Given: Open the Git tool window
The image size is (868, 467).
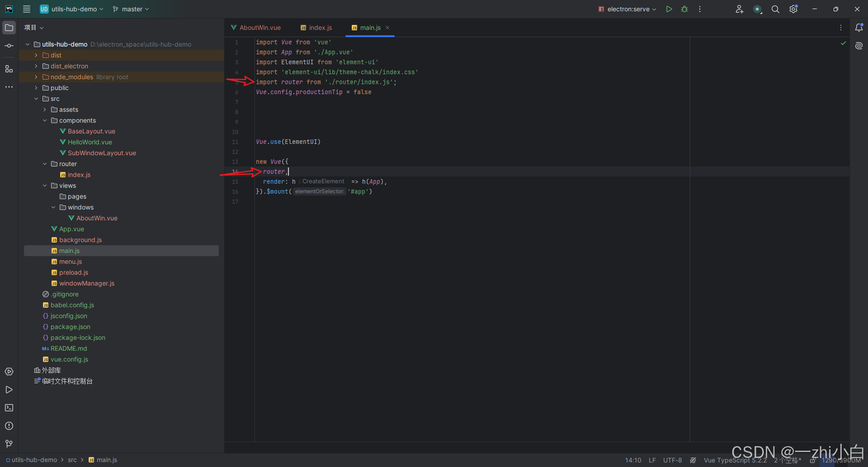Looking at the screenshot, I should (9, 444).
